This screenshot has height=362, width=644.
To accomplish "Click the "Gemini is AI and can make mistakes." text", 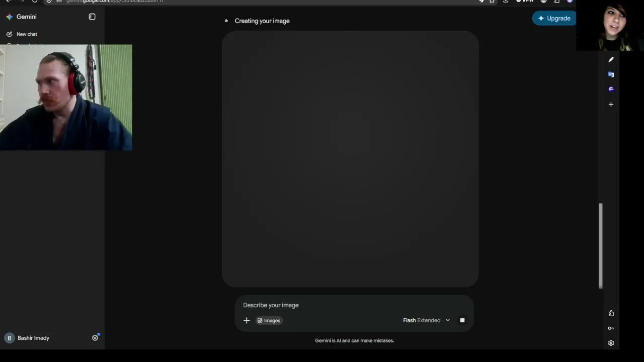I will [355, 340].
